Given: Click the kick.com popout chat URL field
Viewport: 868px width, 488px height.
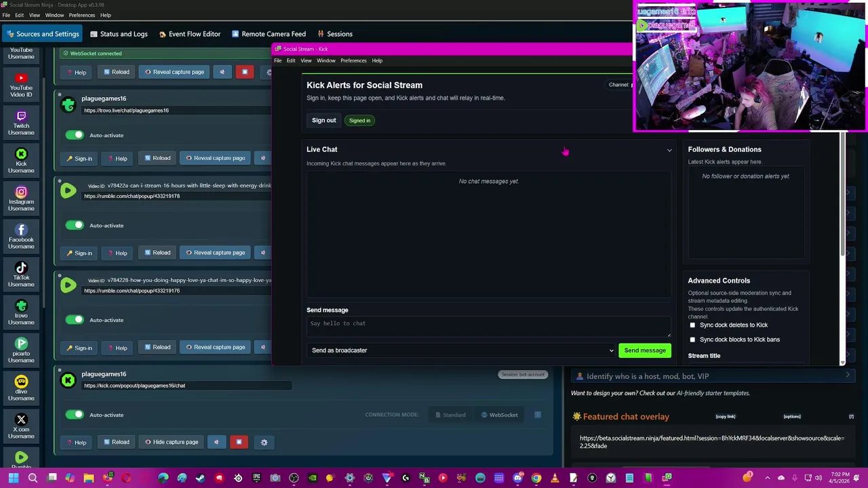Looking at the screenshot, I should pos(186,386).
